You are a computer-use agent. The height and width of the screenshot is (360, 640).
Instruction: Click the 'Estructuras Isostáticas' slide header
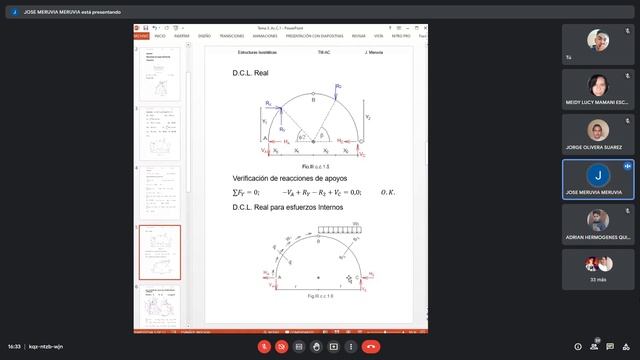click(257, 52)
